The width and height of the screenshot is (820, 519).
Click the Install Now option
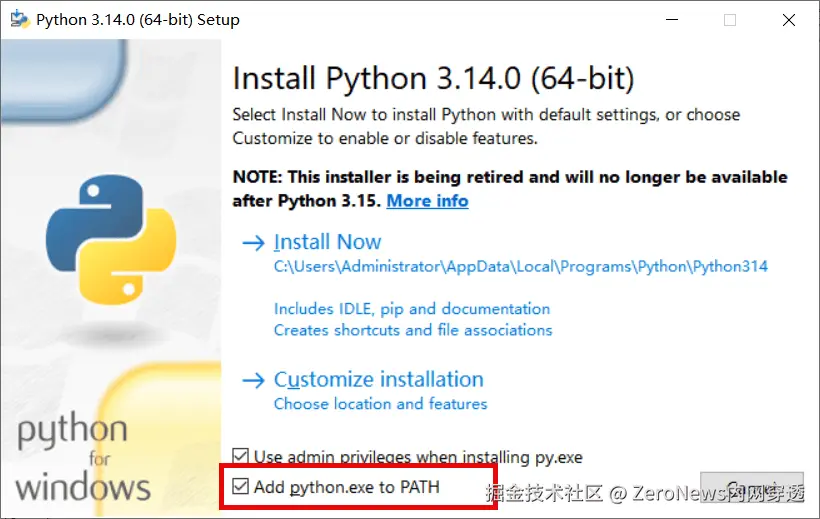(327, 242)
